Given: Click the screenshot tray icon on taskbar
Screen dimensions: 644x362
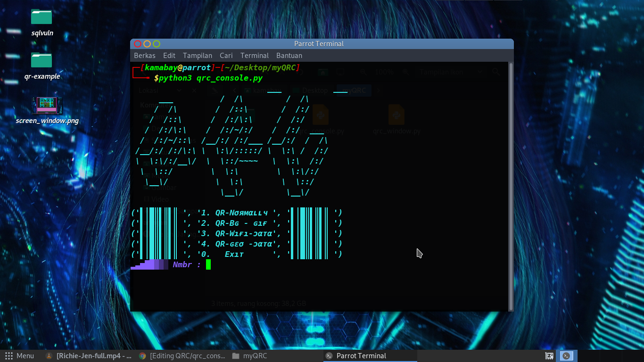Looking at the screenshot, I should click(x=549, y=356).
